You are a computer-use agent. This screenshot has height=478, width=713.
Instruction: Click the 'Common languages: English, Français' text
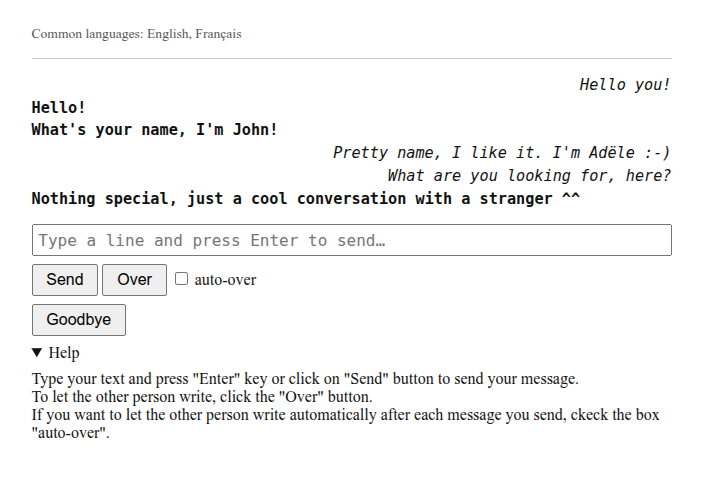136,34
